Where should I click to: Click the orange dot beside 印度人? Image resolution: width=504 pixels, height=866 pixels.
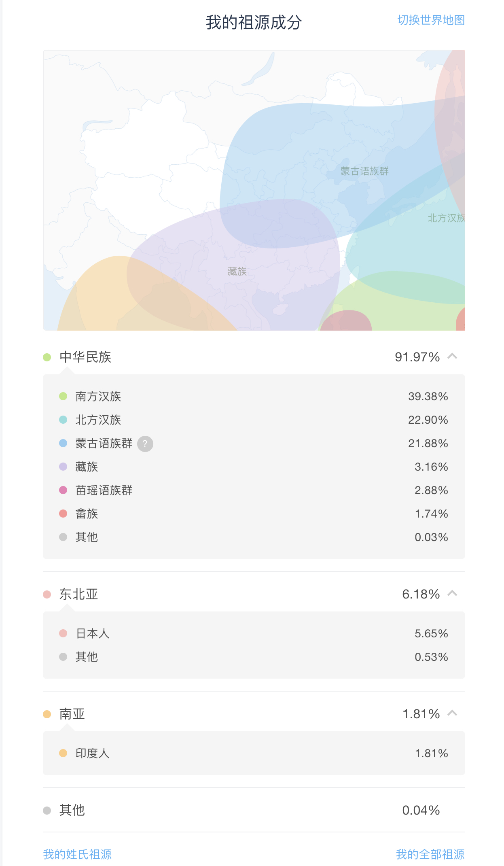[63, 753]
